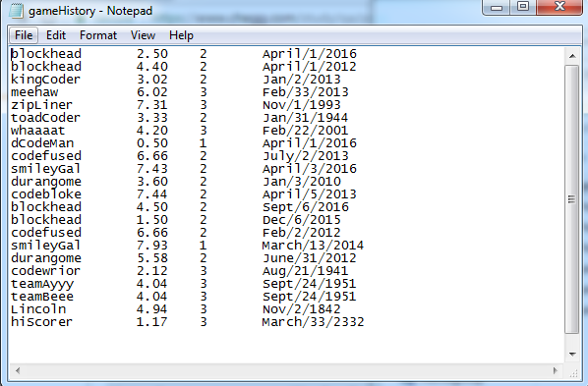The width and height of the screenshot is (588, 386).
Task: Open the Edit menu
Action: [x=56, y=35]
